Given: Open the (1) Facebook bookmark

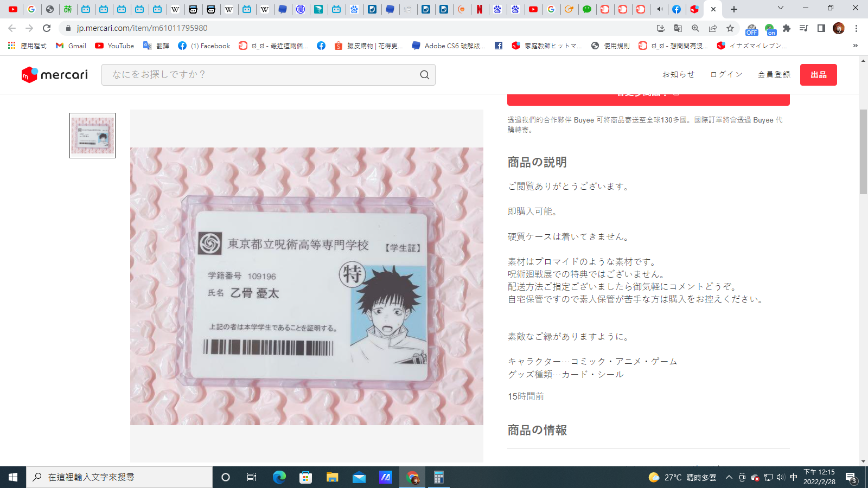Looking at the screenshot, I should (x=205, y=46).
